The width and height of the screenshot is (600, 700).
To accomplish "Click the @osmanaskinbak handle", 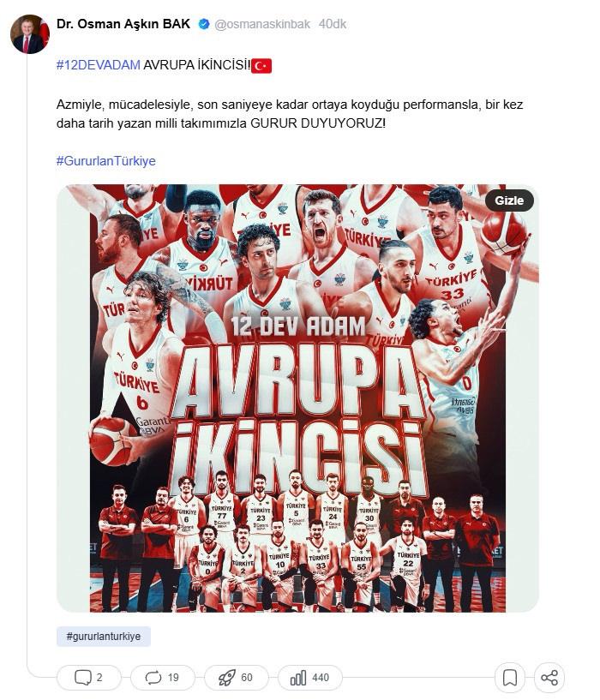I will point(262,24).
